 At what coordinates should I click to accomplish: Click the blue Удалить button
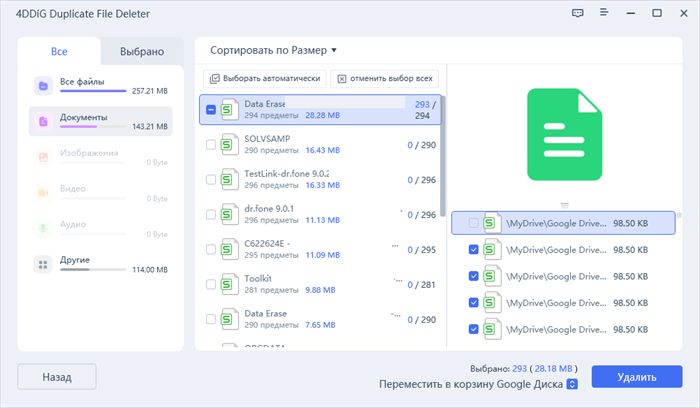637,377
